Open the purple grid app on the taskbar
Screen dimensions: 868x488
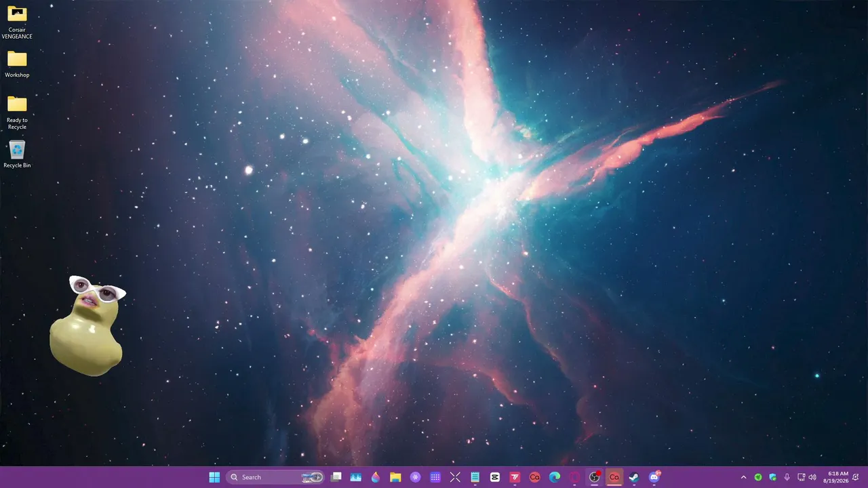pyautogui.click(x=435, y=477)
